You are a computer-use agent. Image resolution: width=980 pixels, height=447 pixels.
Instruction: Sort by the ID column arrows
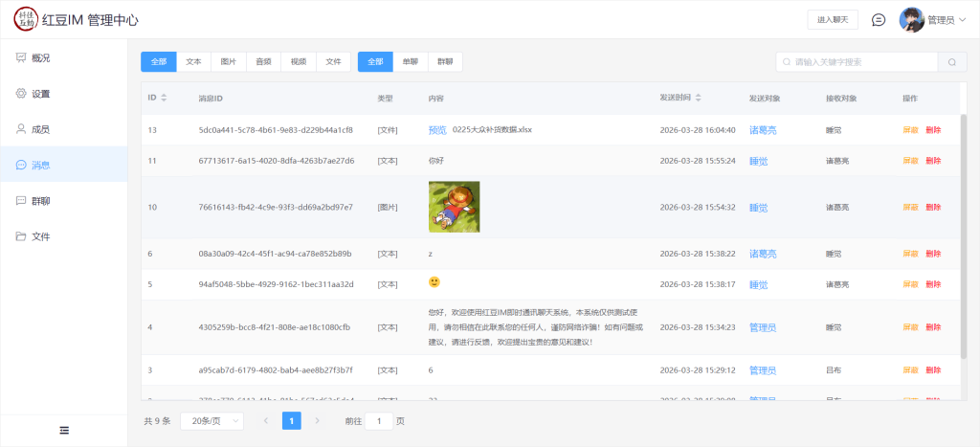164,98
